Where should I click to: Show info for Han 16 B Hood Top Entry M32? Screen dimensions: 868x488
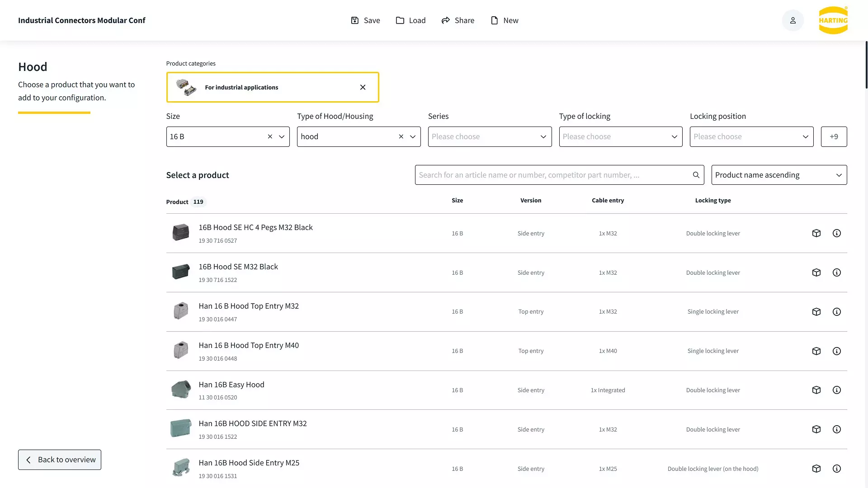coord(837,312)
